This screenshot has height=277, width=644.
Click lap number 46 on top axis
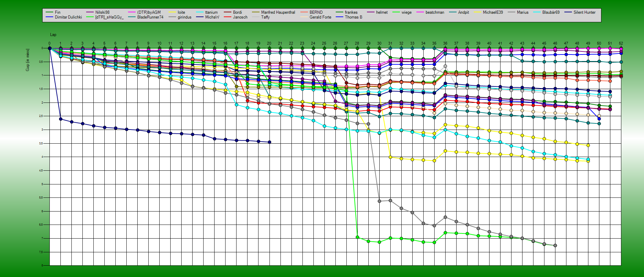pos(555,44)
